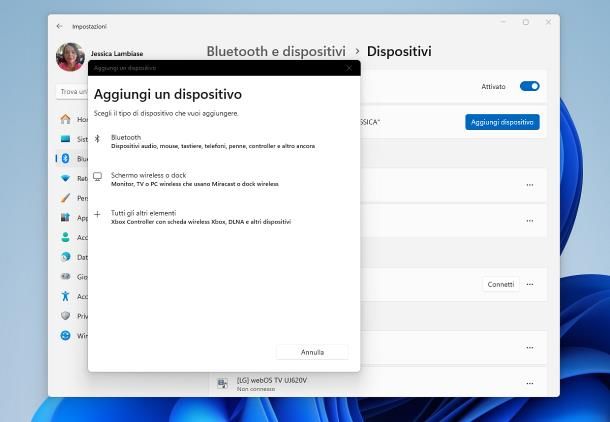This screenshot has width=610, height=422.
Task: Select Bluetooth icon in settings sidebar
Action: coord(65,158)
